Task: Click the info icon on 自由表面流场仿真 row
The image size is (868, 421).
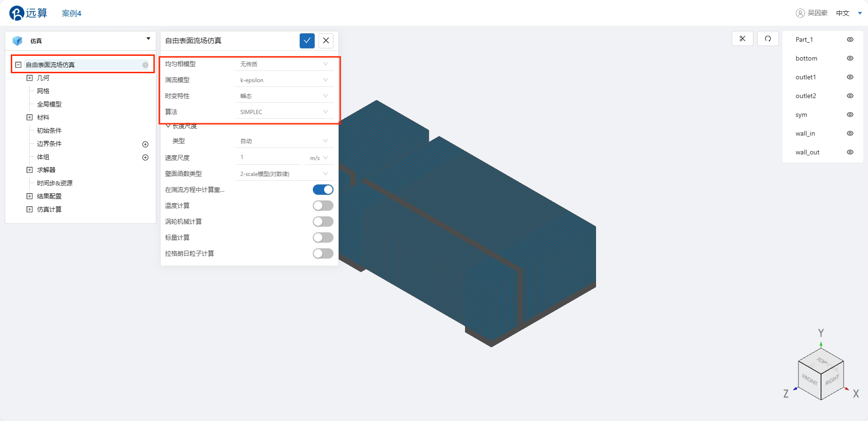Action: pyautogui.click(x=146, y=65)
